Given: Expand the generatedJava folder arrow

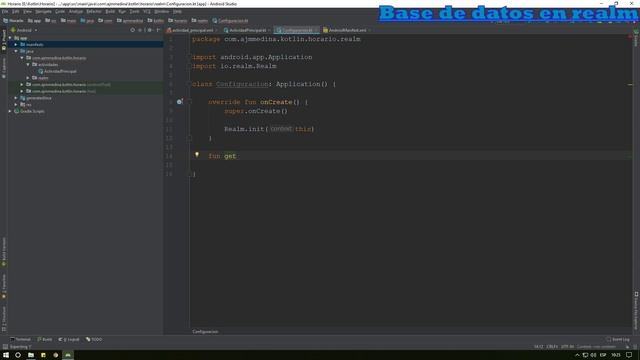Looking at the screenshot, I should 16,98.
